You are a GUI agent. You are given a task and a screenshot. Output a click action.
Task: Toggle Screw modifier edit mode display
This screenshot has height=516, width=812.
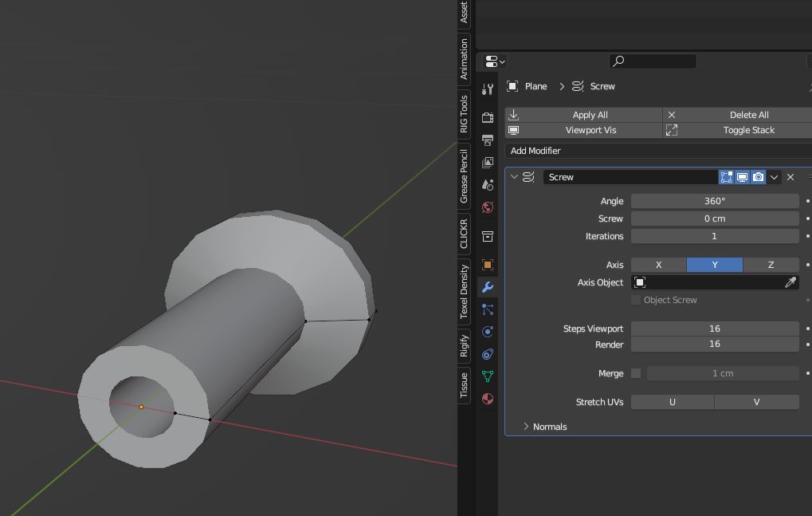coord(726,177)
